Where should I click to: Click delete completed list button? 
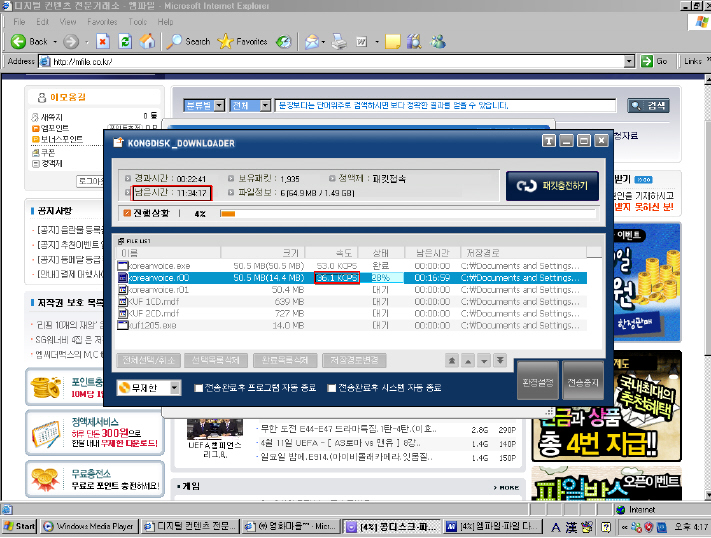pyautogui.click(x=285, y=361)
